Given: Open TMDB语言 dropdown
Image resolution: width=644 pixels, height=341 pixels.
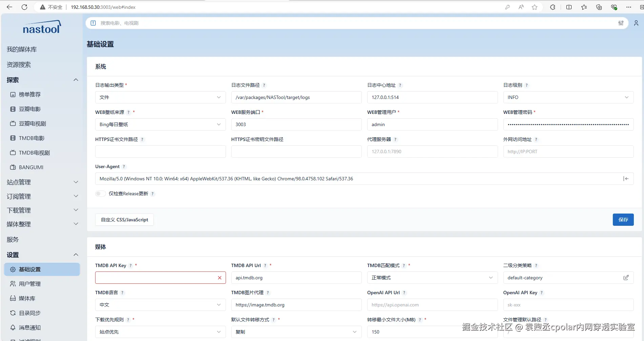Looking at the screenshot, I should coord(160,305).
